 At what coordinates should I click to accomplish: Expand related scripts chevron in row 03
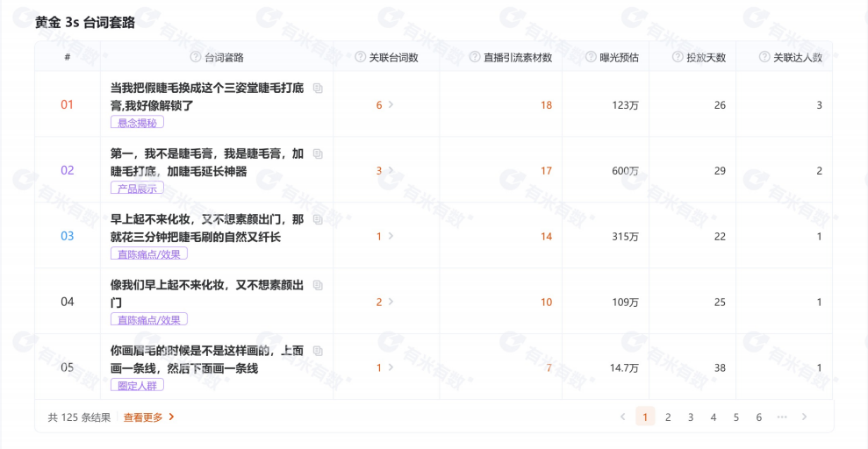point(391,236)
